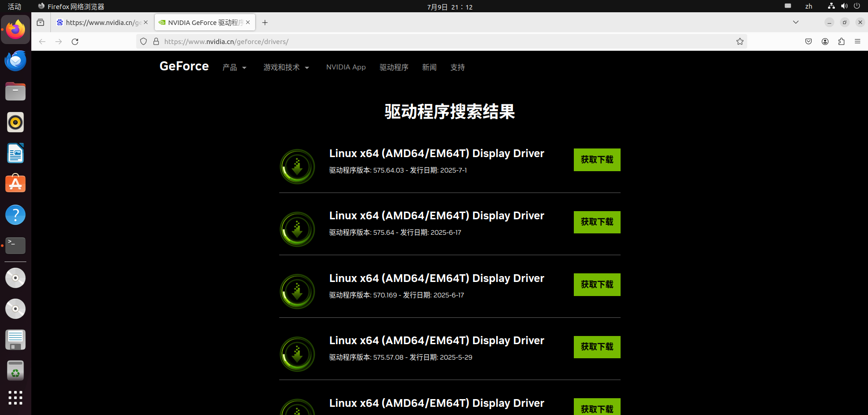868x415 pixels.
Task: Launch Thunderbird mail from the dock
Action: pos(15,60)
